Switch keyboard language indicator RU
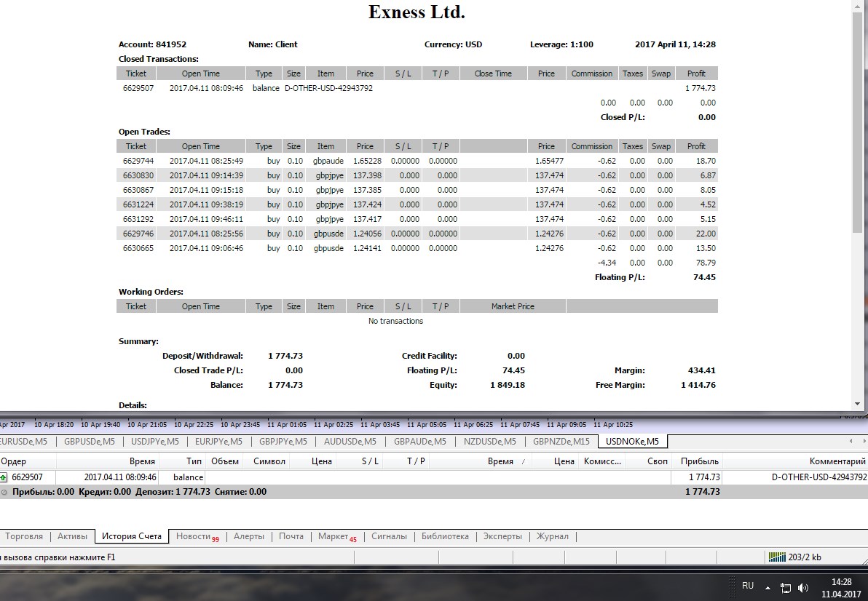The image size is (868, 601). (x=748, y=586)
